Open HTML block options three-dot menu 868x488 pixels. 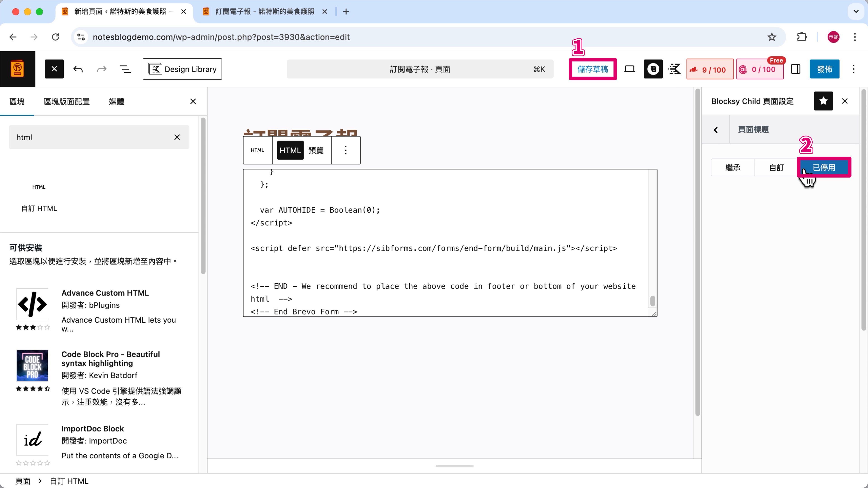[346, 150]
